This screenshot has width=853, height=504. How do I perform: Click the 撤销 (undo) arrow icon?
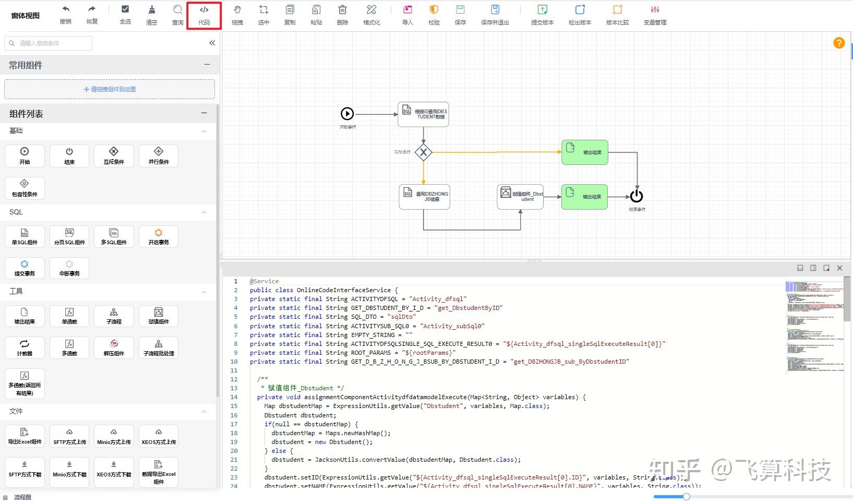(66, 9)
